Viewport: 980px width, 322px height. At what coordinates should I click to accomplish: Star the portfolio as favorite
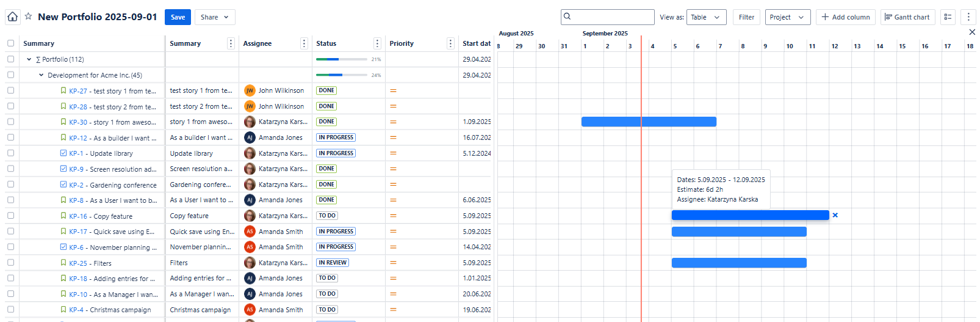pos(28,16)
